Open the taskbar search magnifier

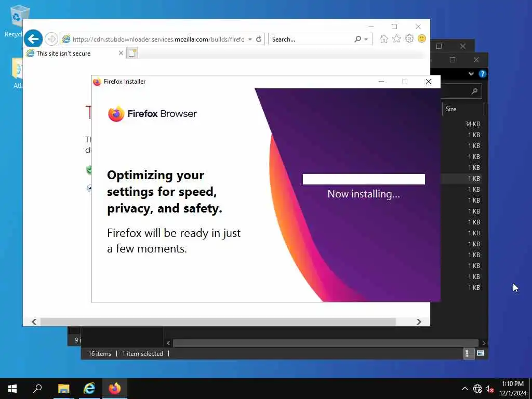click(x=37, y=389)
